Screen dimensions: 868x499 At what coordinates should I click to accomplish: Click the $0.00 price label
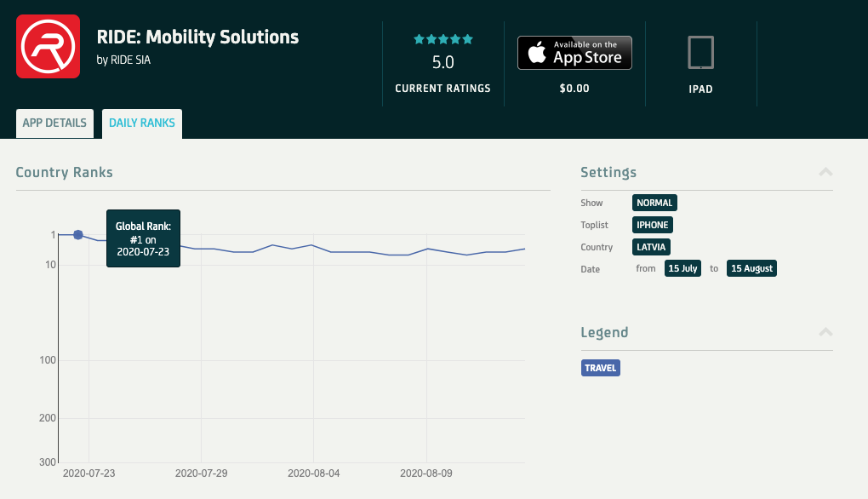574,88
